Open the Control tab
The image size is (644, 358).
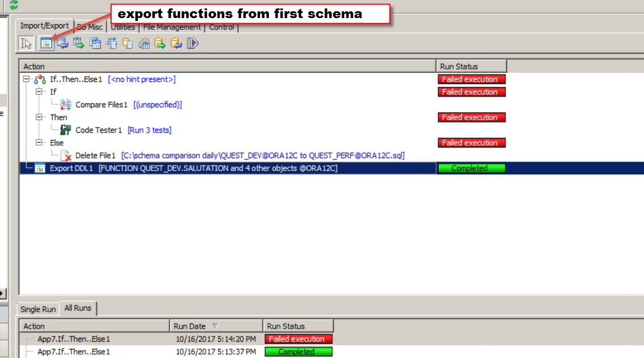point(222,27)
